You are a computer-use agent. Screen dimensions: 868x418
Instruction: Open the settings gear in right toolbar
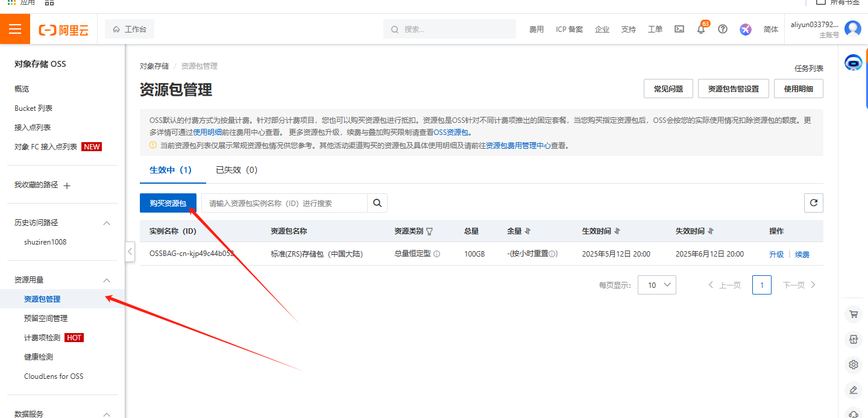[853, 364]
